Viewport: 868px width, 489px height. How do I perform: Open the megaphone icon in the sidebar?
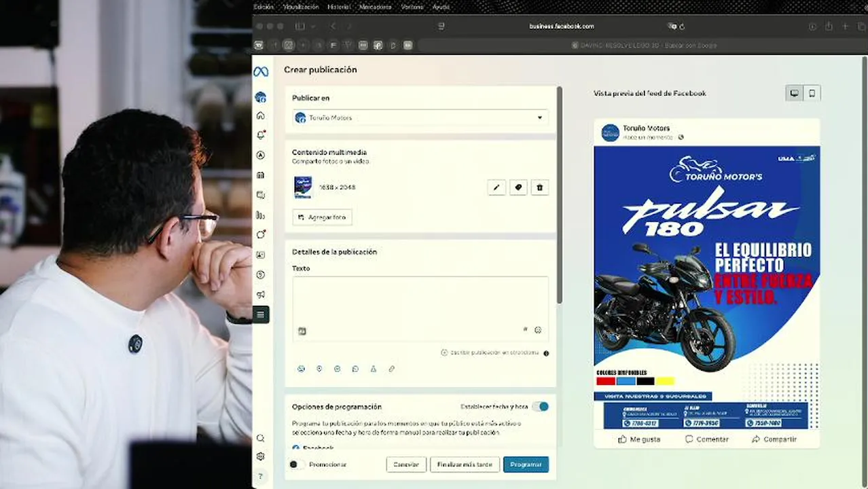(261, 295)
